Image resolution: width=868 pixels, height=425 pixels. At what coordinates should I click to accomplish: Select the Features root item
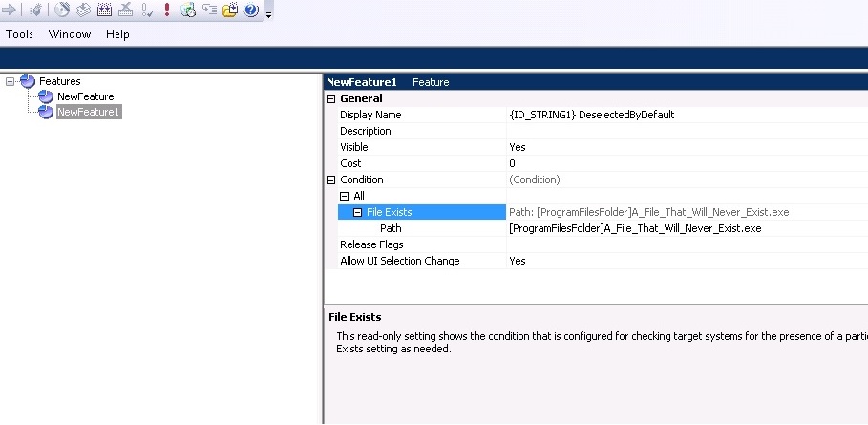(60, 81)
